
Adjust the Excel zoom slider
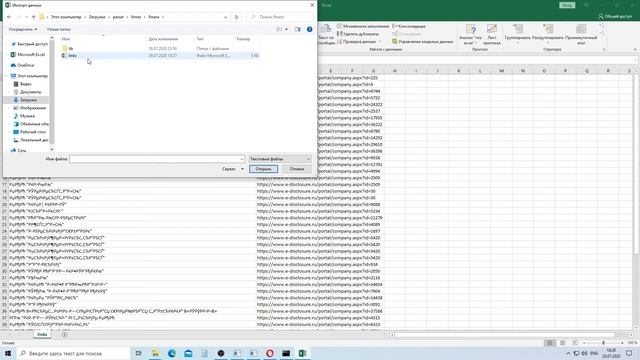tap(603, 343)
